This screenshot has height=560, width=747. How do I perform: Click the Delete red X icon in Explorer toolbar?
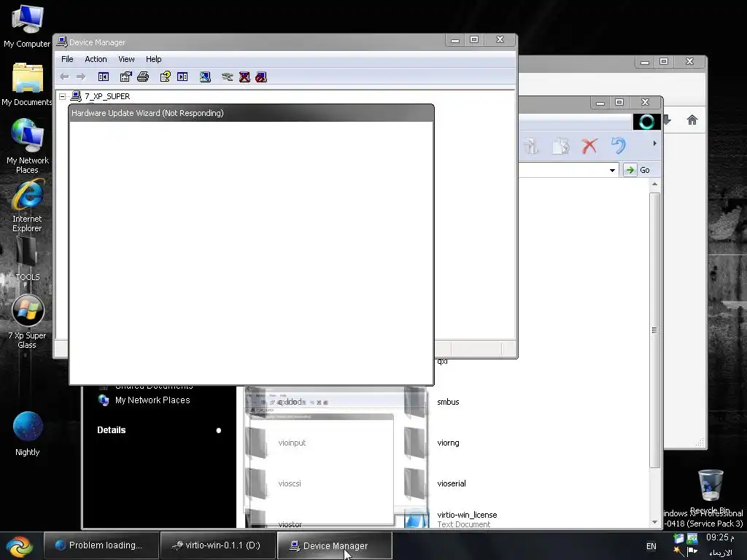coord(589,146)
